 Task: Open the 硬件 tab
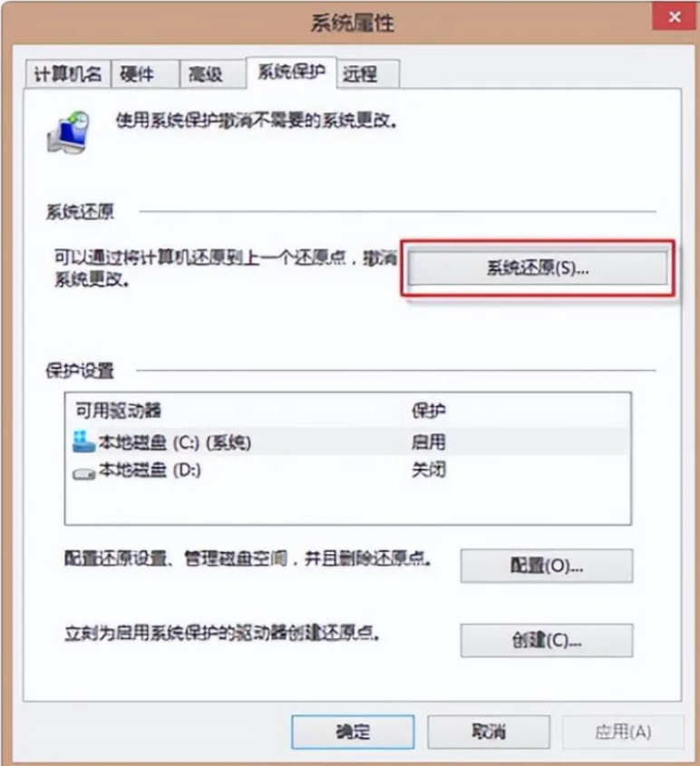pos(146,74)
